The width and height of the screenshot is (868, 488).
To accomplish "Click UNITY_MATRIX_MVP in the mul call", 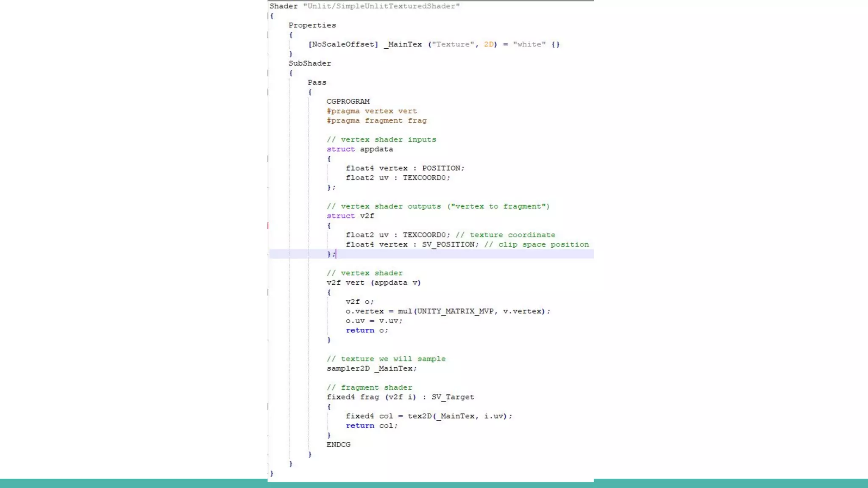I will point(455,311).
